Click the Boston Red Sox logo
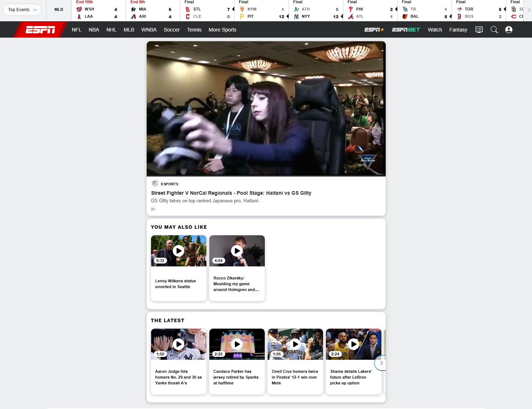The width and height of the screenshot is (532, 409). coord(459,16)
